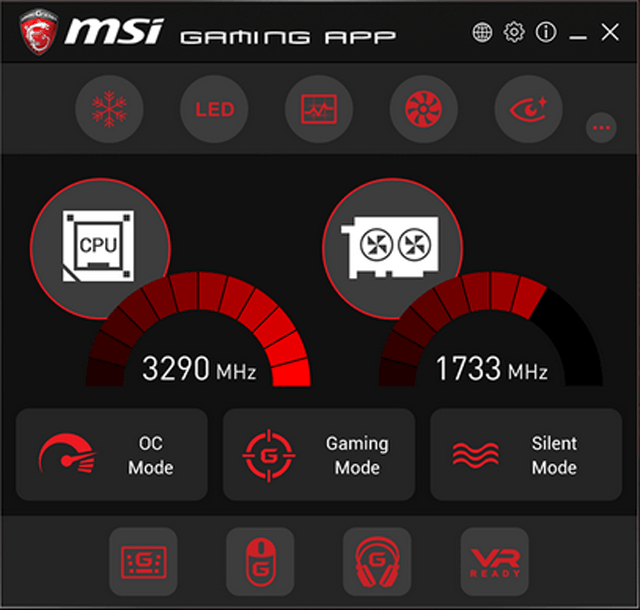Click the 3290 MHz CPU frequency value
Viewport: 640px width, 610px height.
click(x=199, y=369)
